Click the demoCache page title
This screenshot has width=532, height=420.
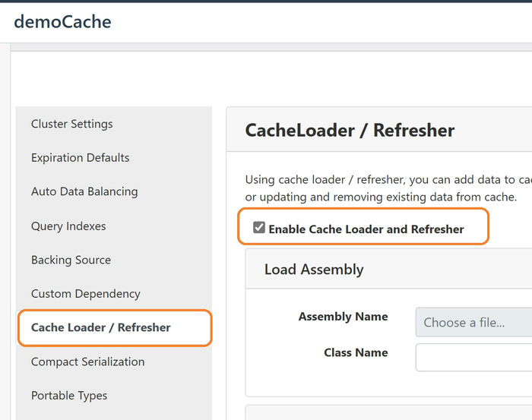tap(62, 22)
